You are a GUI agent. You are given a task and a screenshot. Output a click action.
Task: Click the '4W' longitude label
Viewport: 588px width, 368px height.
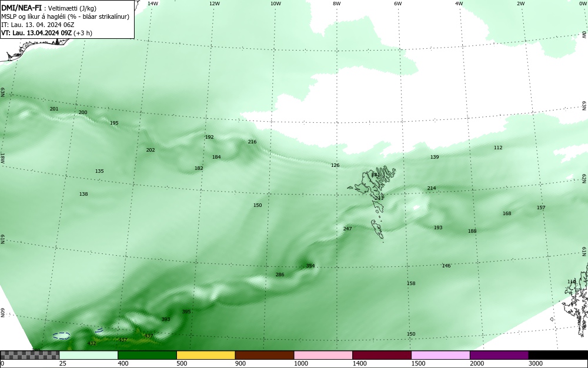[x=459, y=4]
